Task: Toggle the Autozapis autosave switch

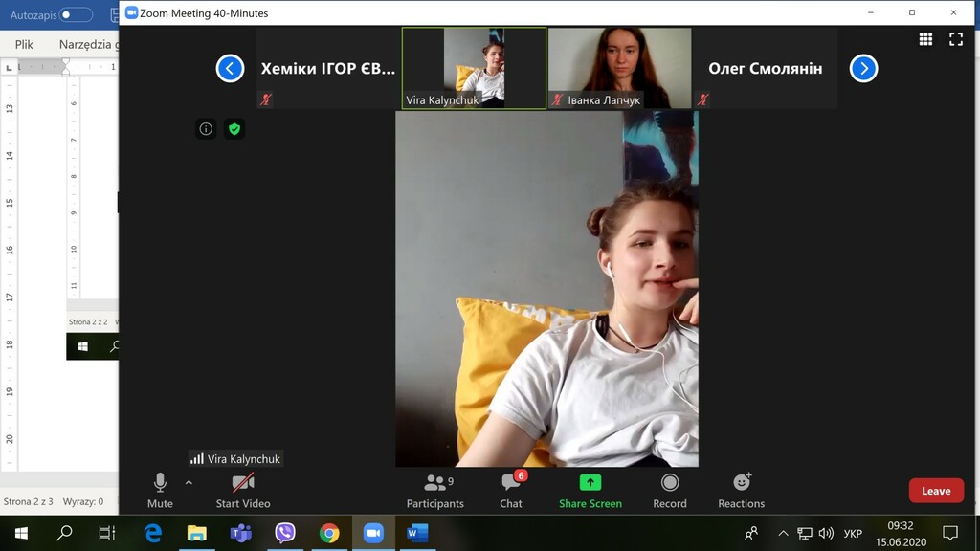Action: coord(76,14)
